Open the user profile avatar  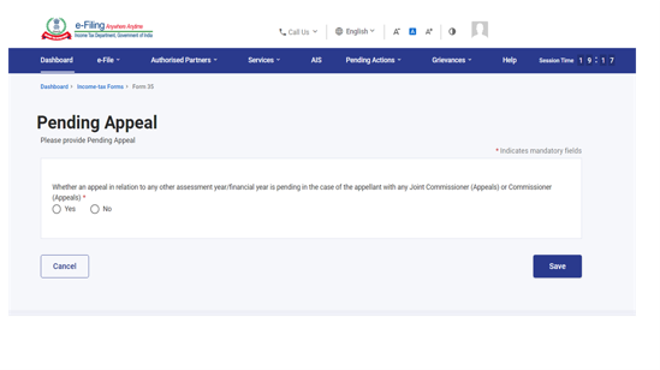[479, 30]
